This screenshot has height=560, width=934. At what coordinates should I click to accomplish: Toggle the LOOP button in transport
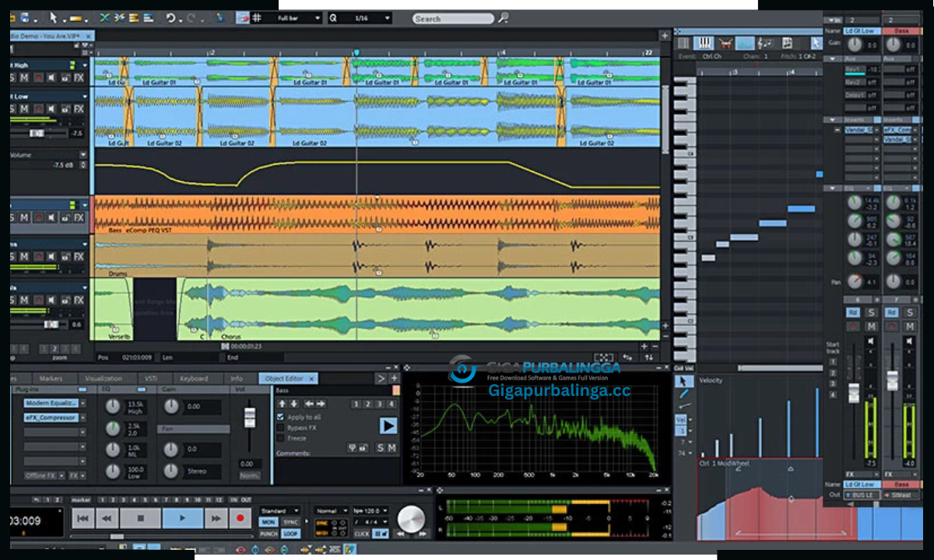(291, 534)
